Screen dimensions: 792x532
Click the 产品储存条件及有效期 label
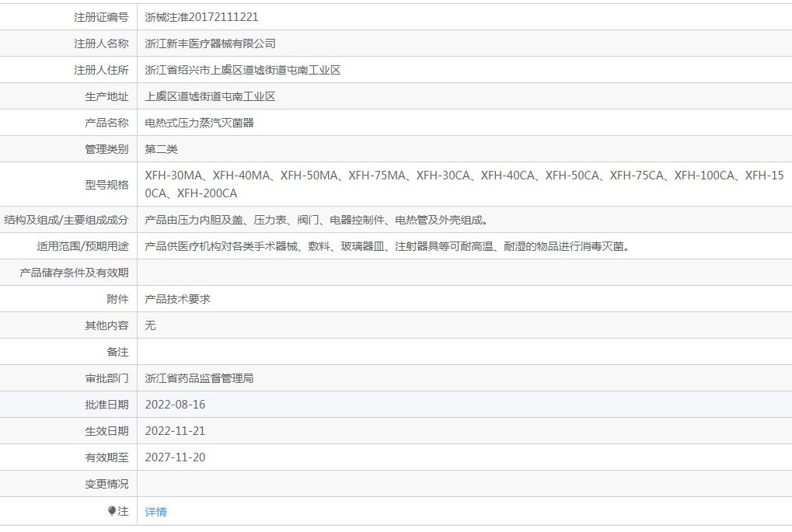pyautogui.click(x=74, y=273)
